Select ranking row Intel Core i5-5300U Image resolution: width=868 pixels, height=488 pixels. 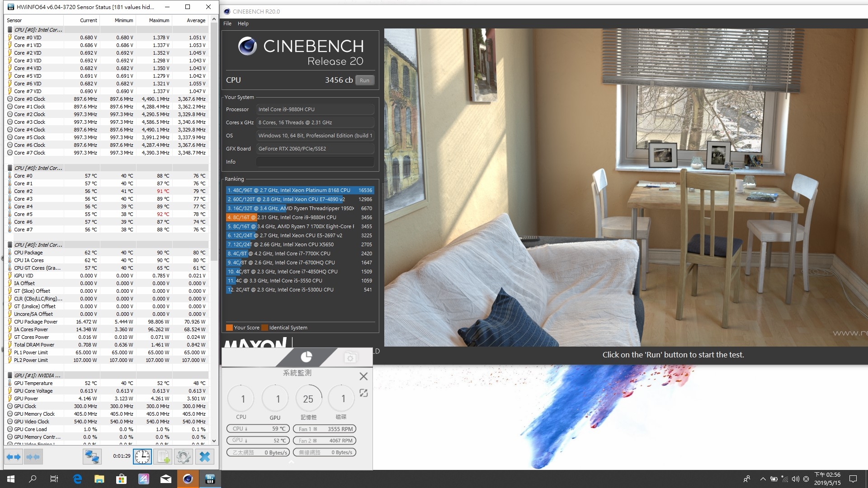click(300, 290)
